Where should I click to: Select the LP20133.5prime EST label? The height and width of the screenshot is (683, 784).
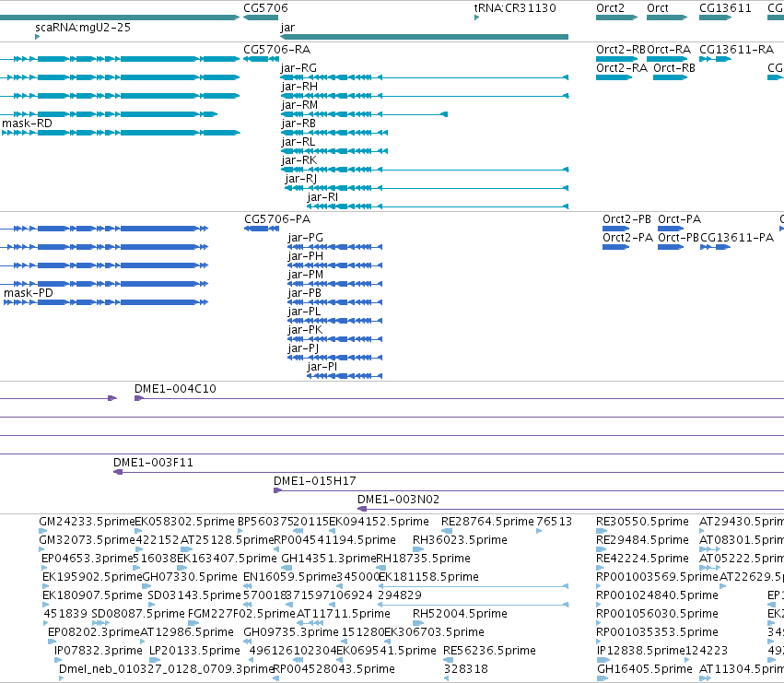[195, 651]
